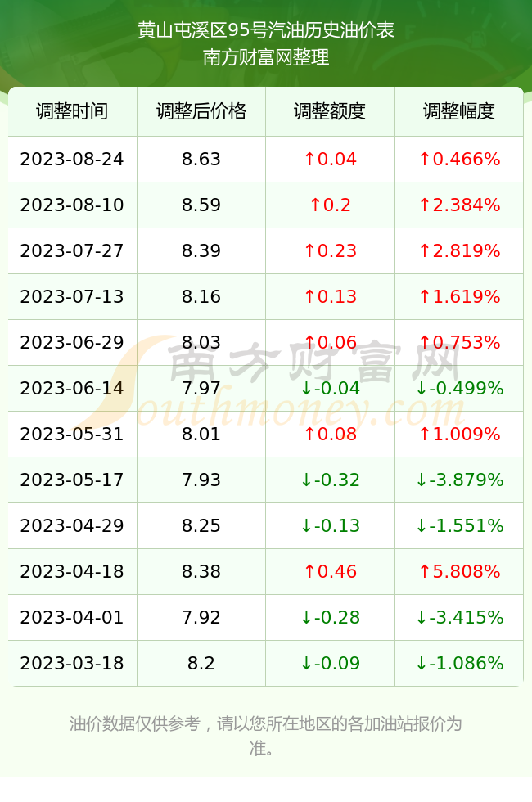This screenshot has width=532, height=802.
Task: Click the title 黄山屯溪区95号汽油历史油价表
Action: point(266,30)
